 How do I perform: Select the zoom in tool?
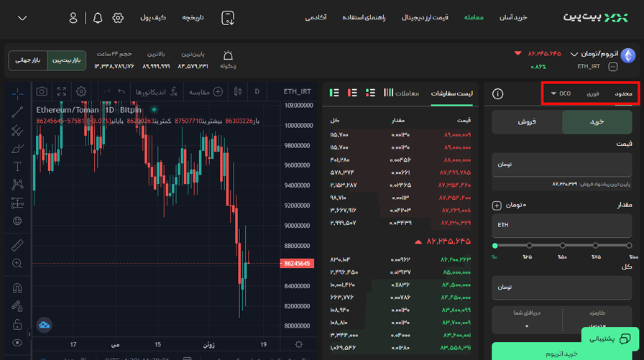pos(17,263)
